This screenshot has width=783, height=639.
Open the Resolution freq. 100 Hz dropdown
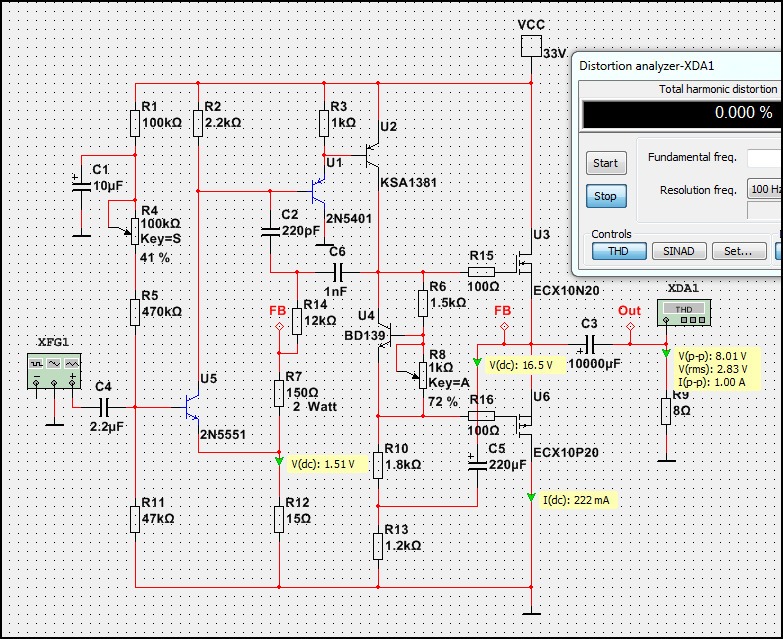click(765, 189)
